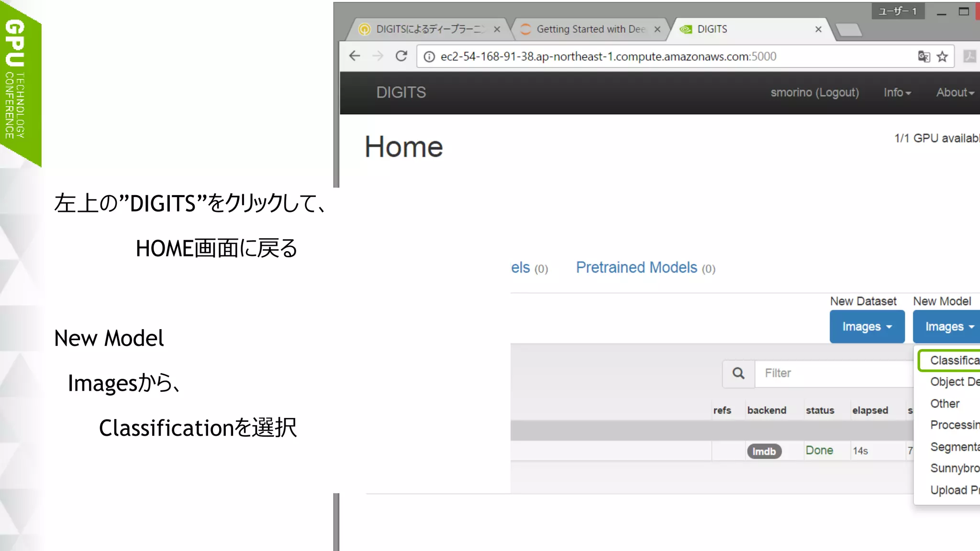
Task: Click the filter search magnifier icon
Action: (x=738, y=373)
